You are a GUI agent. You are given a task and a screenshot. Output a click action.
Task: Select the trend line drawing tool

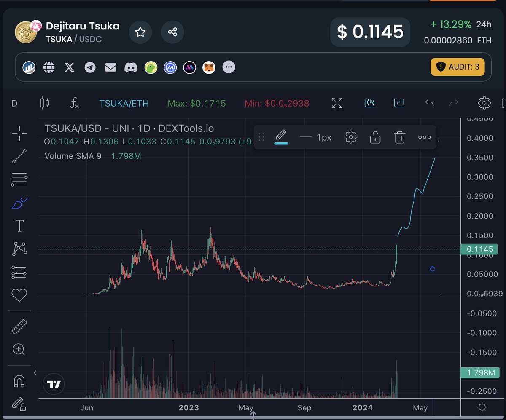19,156
